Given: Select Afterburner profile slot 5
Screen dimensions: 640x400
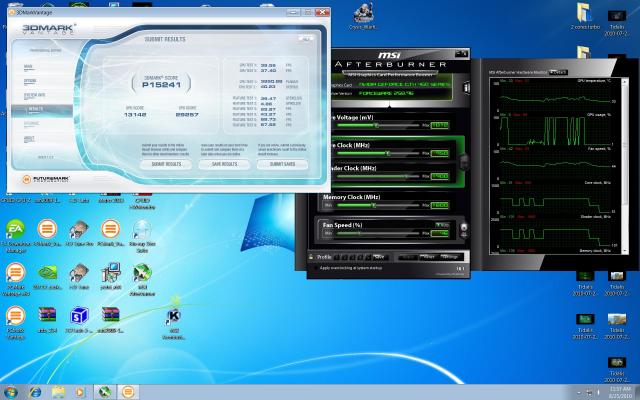Looking at the screenshot, I should click(368, 257).
